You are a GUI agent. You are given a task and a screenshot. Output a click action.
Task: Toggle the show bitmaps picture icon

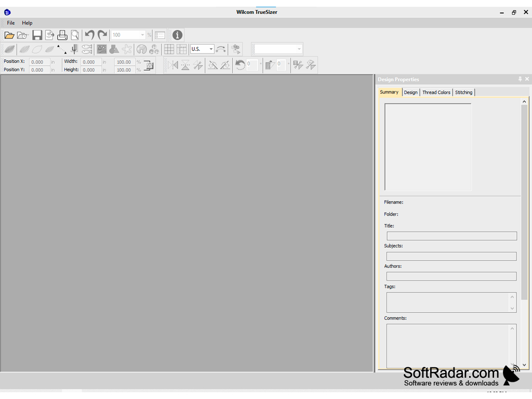coord(101,49)
